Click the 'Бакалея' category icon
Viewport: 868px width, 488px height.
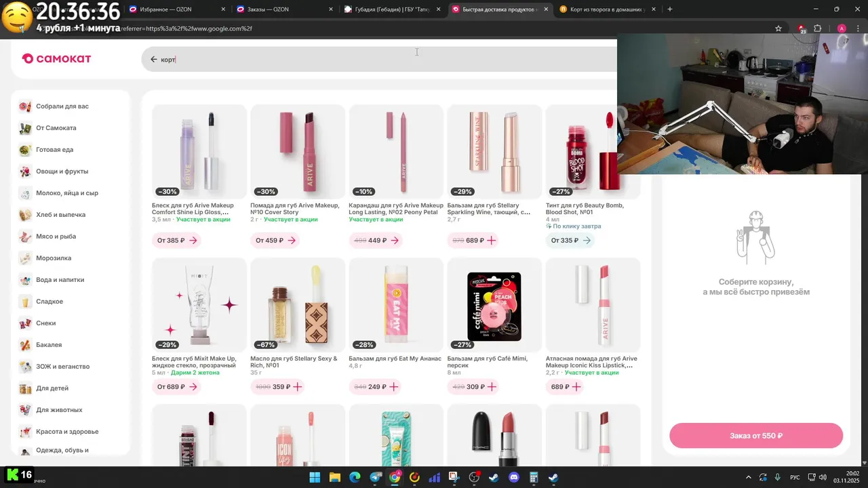point(25,345)
